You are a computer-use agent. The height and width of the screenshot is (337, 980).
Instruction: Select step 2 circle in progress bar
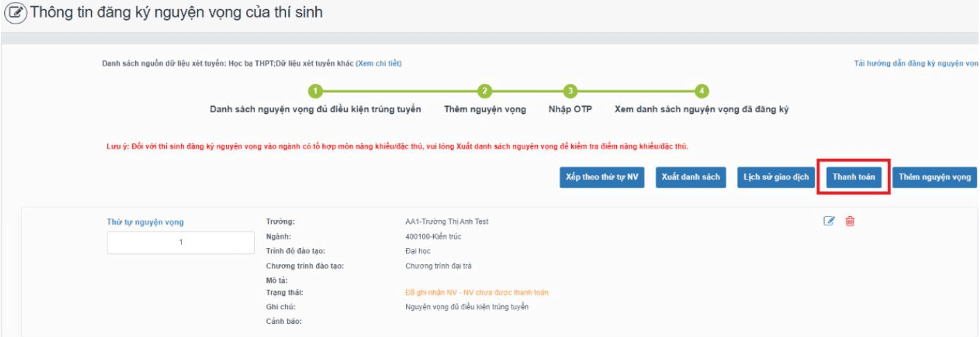(485, 91)
